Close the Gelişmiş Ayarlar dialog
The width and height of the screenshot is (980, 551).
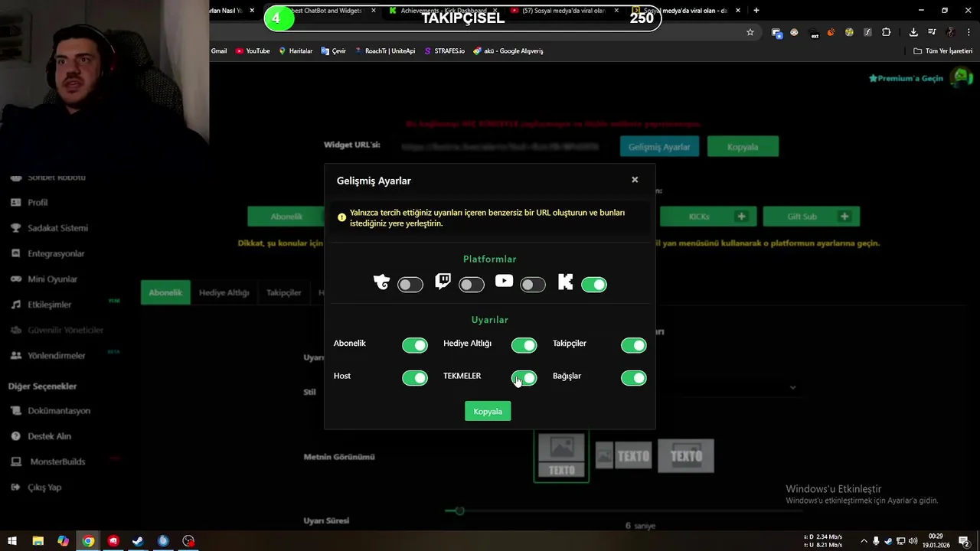[635, 180]
